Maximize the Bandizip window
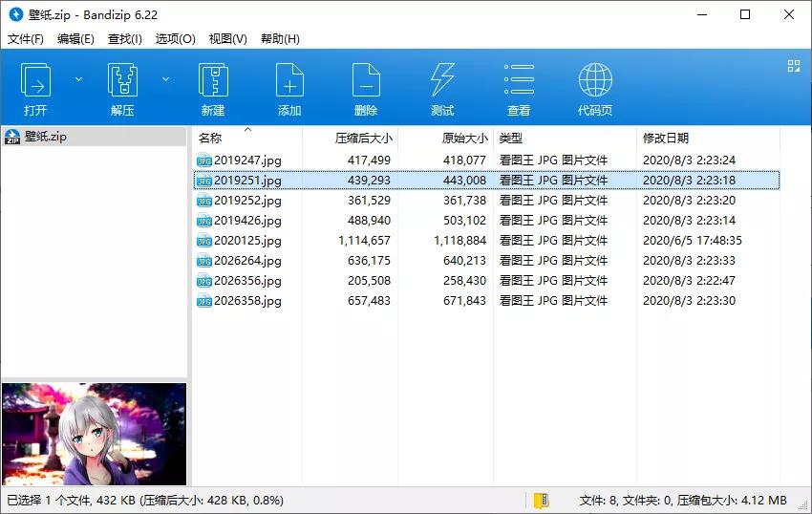The height and width of the screenshot is (514, 812). 745,14
